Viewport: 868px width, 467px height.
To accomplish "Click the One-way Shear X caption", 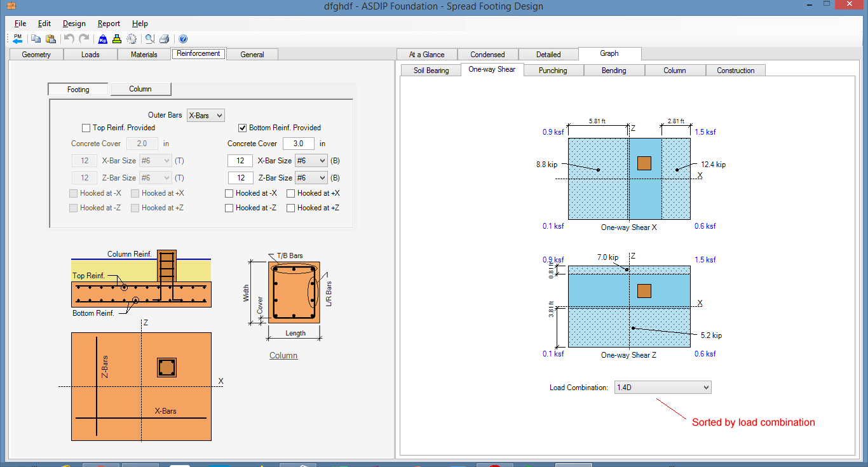I will pyautogui.click(x=629, y=227).
